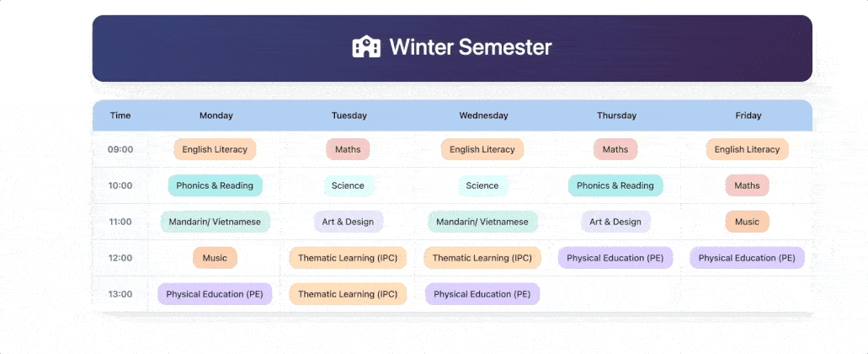Click the Wednesday column header

tap(483, 115)
